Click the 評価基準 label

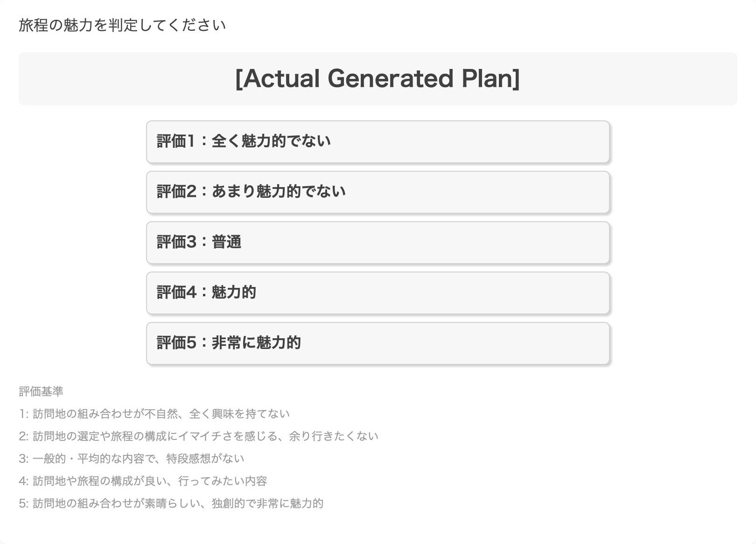pos(41,391)
